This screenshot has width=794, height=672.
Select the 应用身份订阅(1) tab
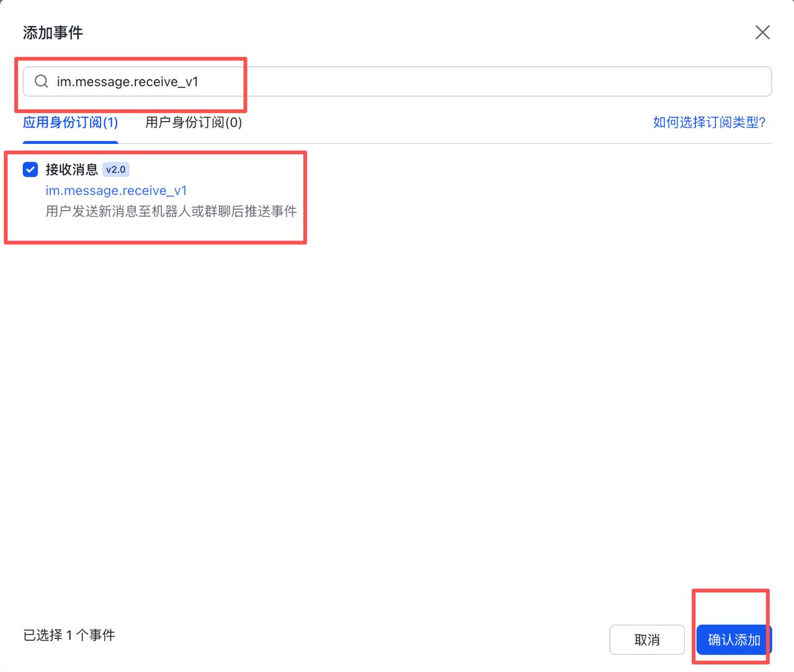pos(70,123)
